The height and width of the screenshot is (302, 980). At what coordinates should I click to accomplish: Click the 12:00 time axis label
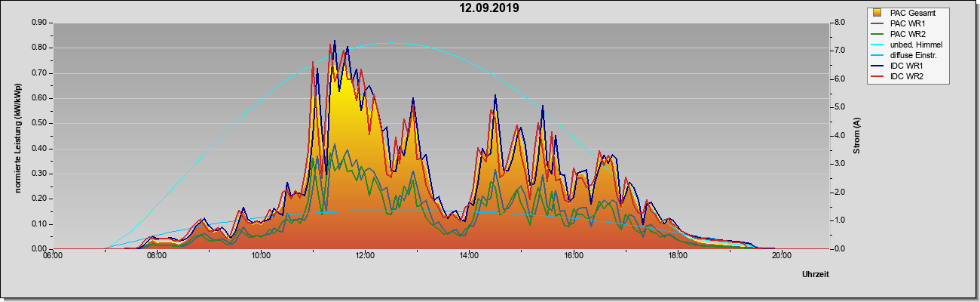[365, 255]
